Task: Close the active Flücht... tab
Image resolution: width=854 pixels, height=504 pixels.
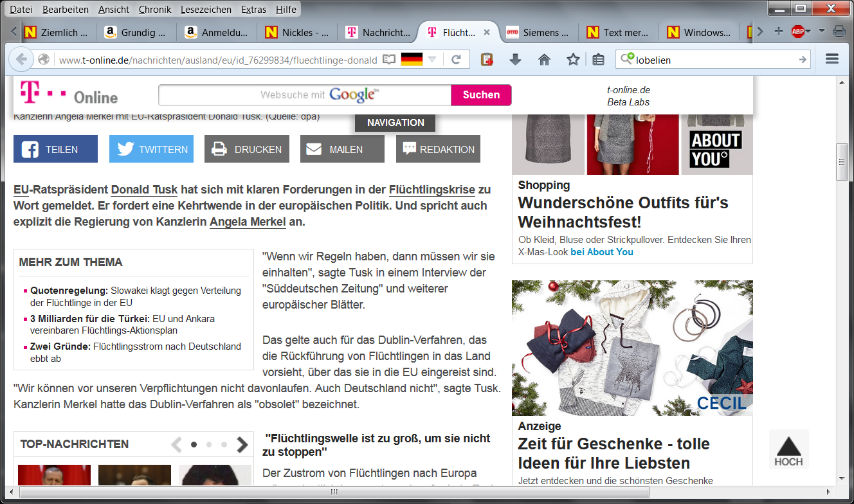Action: pyautogui.click(x=487, y=32)
